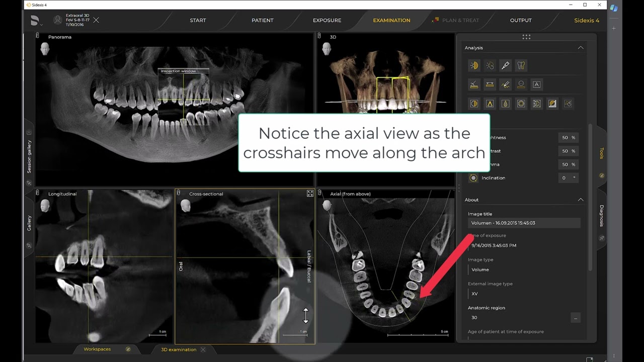Open the Workspaces tab at the bottom
This screenshot has height=362, width=644.
point(97,349)
